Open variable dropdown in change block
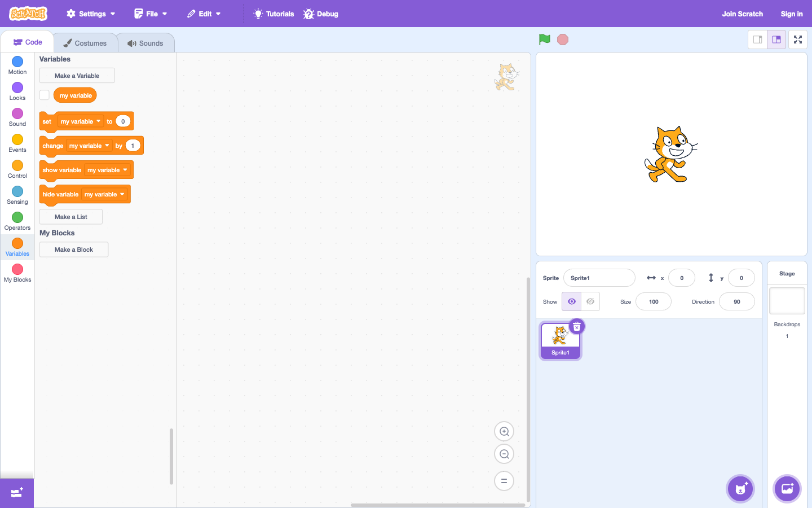 pyautogui.click(x=89, y=146)
